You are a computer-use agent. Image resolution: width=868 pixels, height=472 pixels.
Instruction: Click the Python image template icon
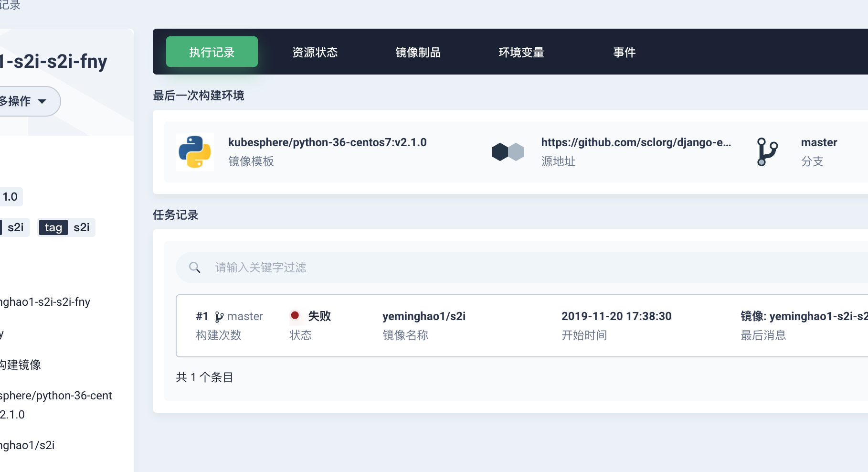pyautogui.click(x=194, y=151)
